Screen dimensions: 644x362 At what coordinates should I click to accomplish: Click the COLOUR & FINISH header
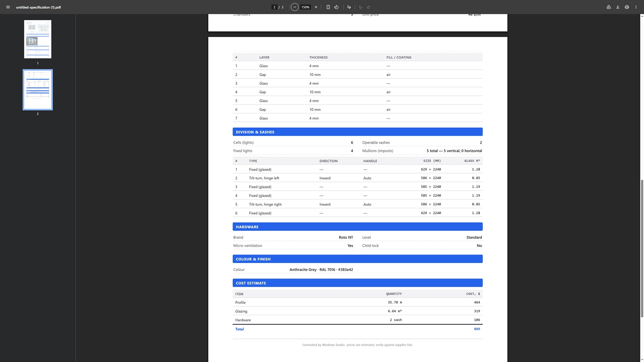tap(358, 259)
